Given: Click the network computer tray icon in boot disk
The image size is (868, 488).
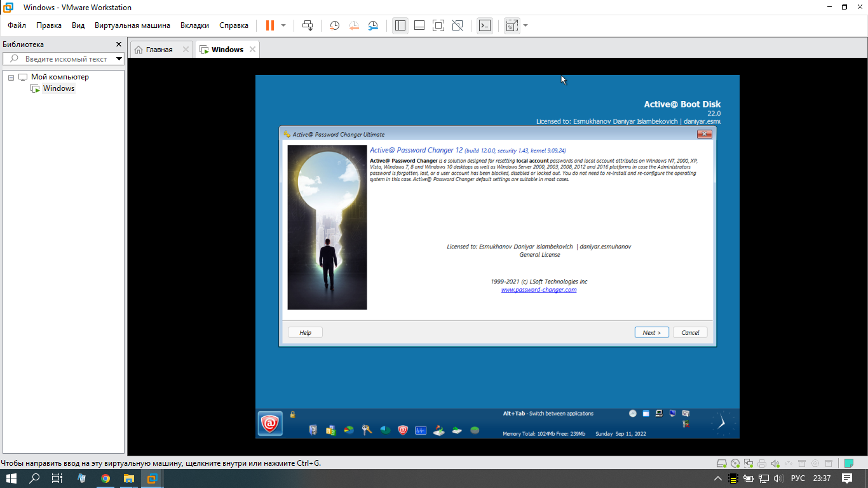Looking at the screenshot, I should [x=660, y=413].
